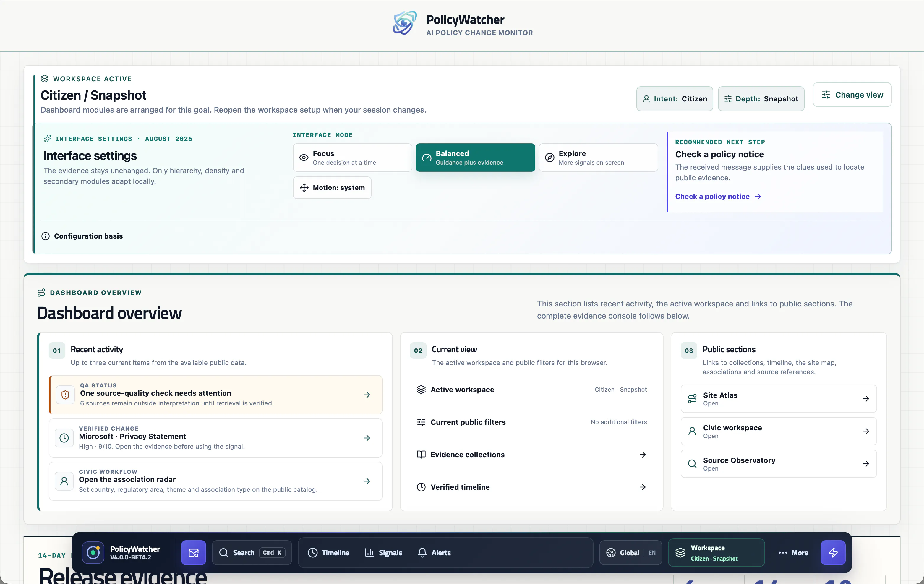Switch to Timeline in the dock
Screen dimensions: 924x584
[328, 553]
